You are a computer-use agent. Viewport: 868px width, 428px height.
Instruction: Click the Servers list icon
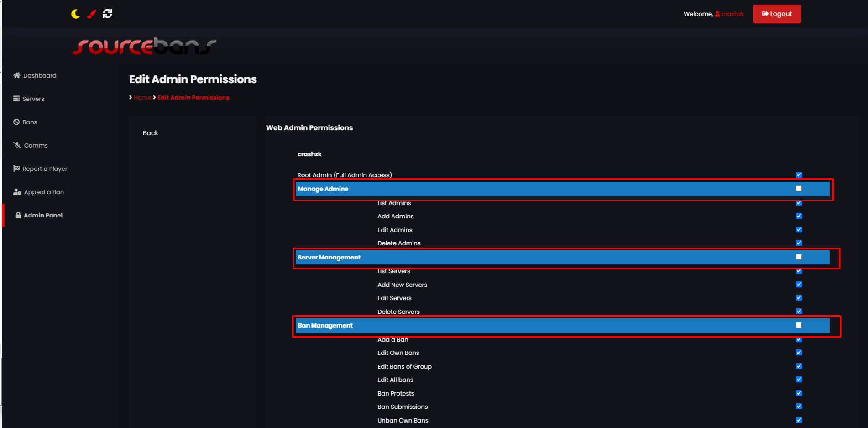[16, 99]
